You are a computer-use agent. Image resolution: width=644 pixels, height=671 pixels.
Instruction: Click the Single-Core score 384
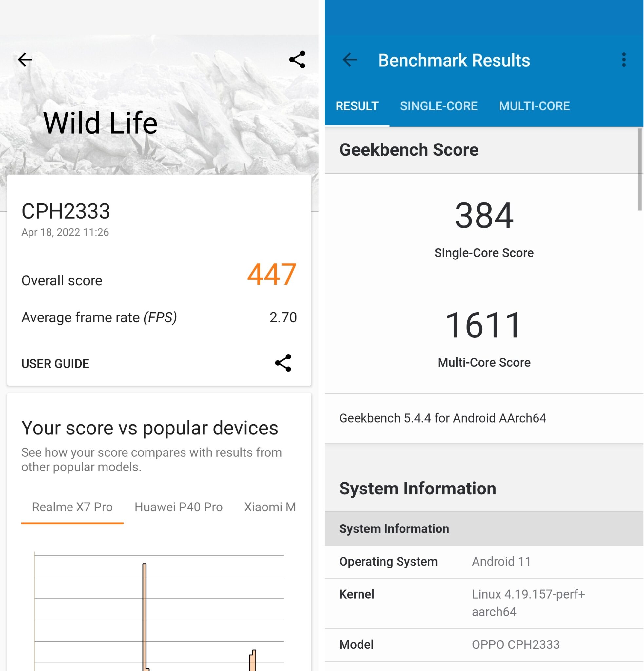point(484,215)
